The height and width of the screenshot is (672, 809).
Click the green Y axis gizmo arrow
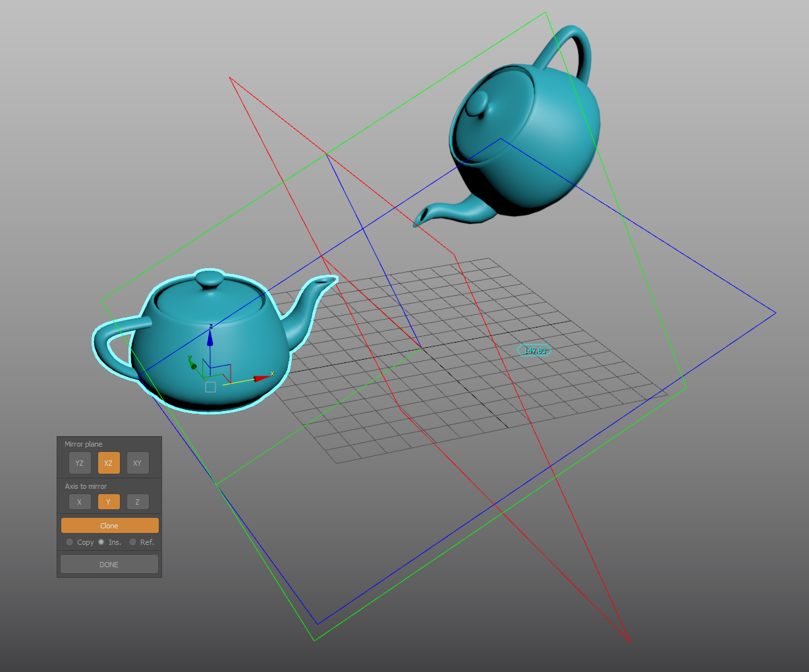[x=193, y=365]
